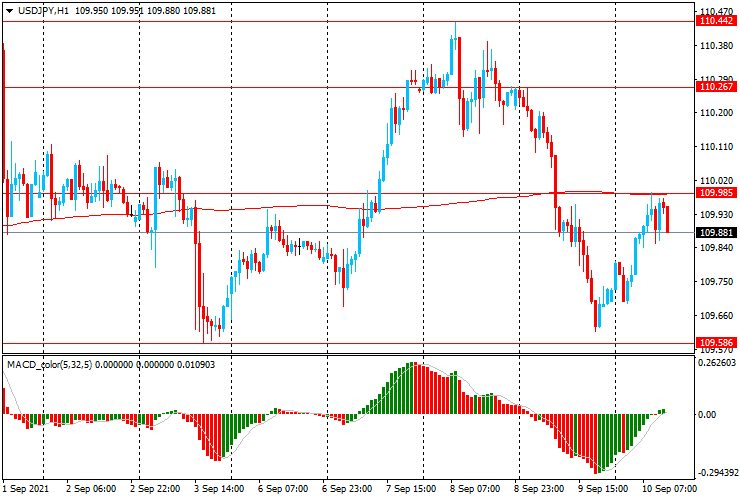740x500 pixels.
Task: Select the 10 Sep 07:00 time label
Action: pyautogui.click(x=669, y=488)
